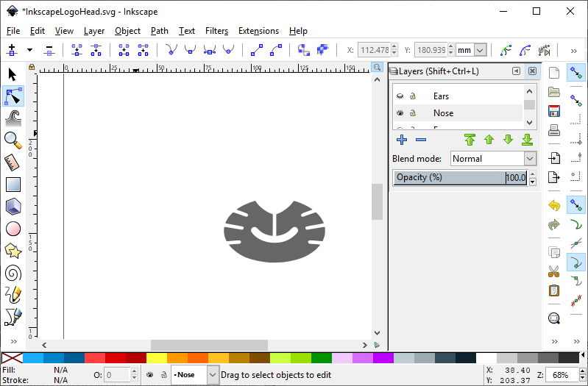Select the 3D Box tool
Screen dimensions: 588x386
(x=13, y=207)
